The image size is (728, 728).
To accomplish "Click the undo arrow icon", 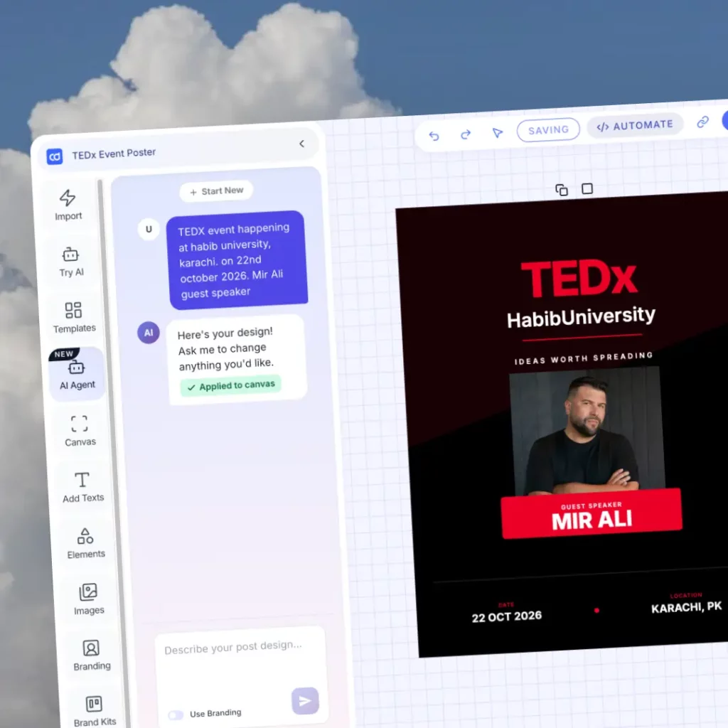I will (434, 136).
